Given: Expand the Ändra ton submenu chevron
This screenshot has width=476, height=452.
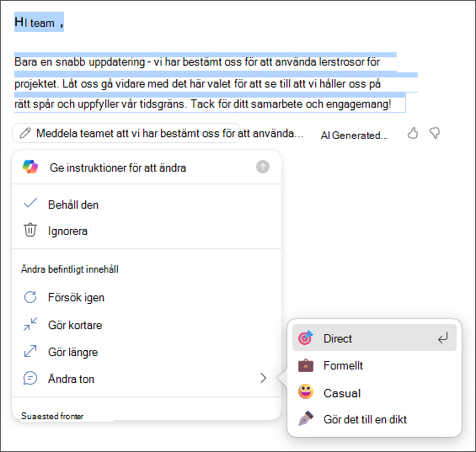Looking at the screenshot, I should (x=263, y=378).
